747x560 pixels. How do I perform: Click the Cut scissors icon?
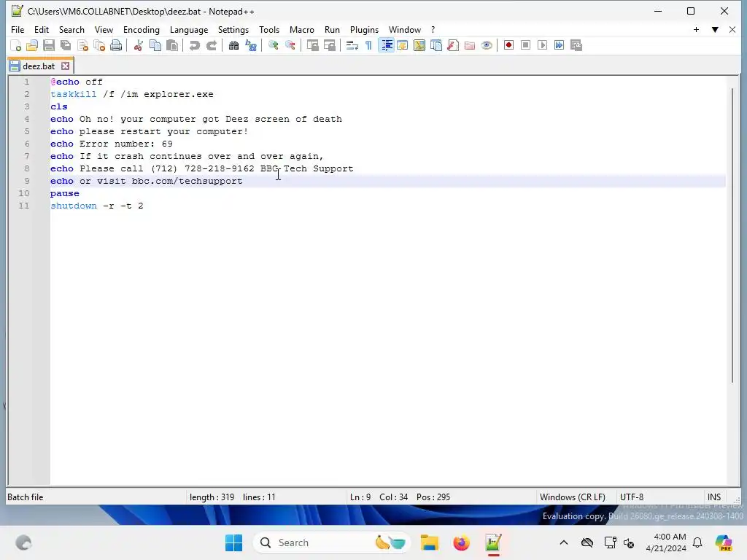(139, 45)
